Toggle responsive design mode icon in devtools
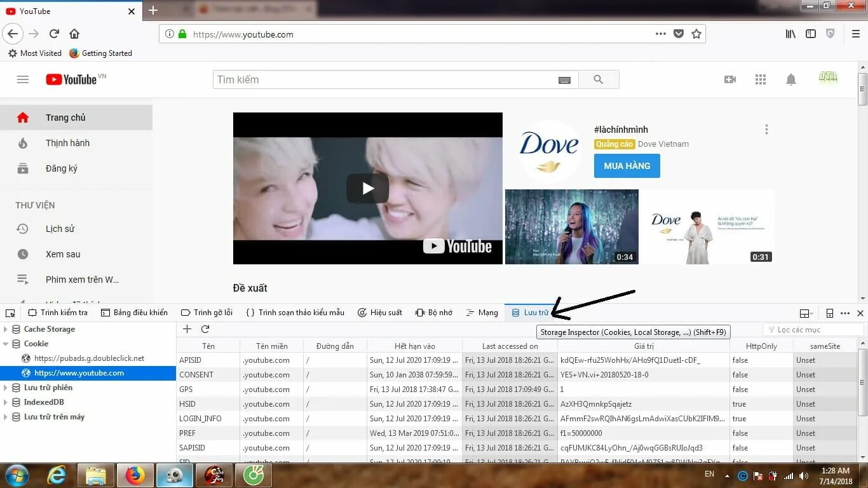 [830, 313]
